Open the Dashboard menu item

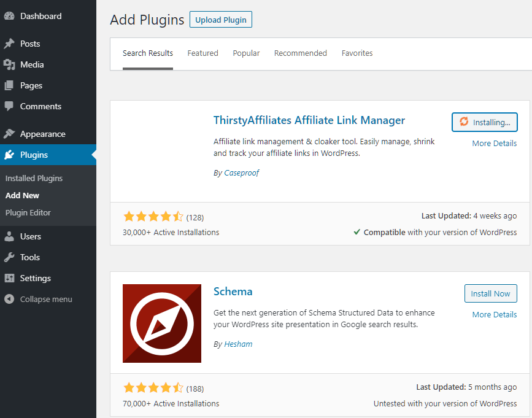[48, 16]
